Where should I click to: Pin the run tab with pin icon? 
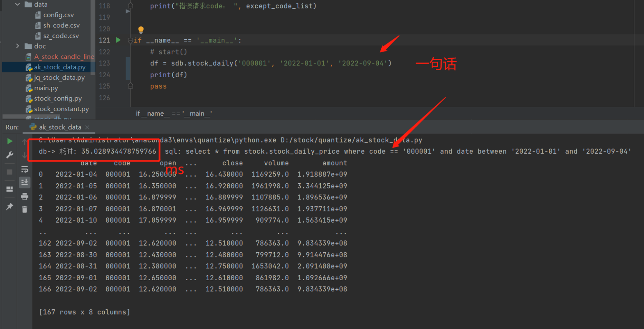click(10, 207)
